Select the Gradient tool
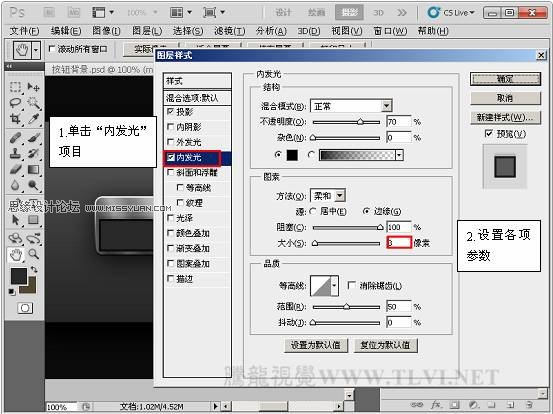The height and width of the screenshot is (414, 553). point(34,170)
